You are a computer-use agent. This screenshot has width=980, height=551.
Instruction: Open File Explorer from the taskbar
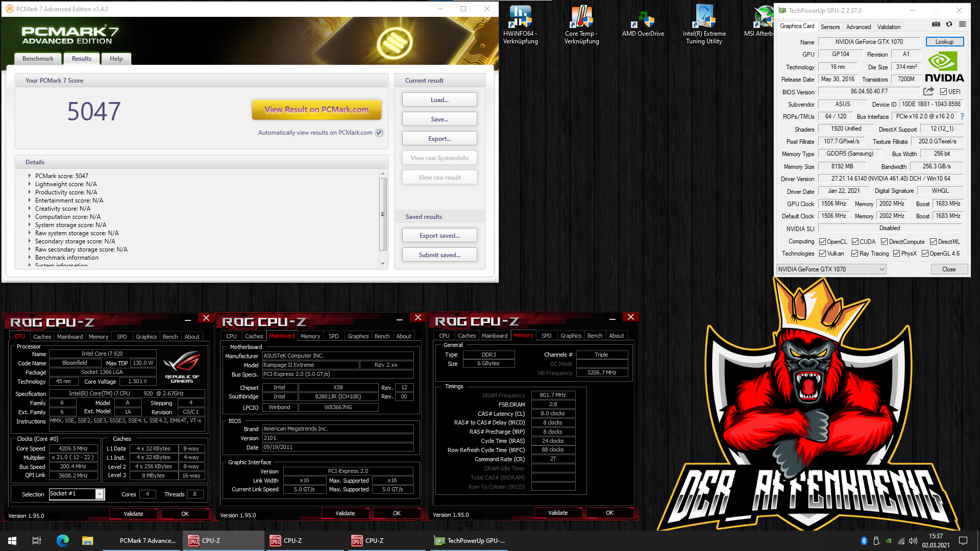point(88,541)
